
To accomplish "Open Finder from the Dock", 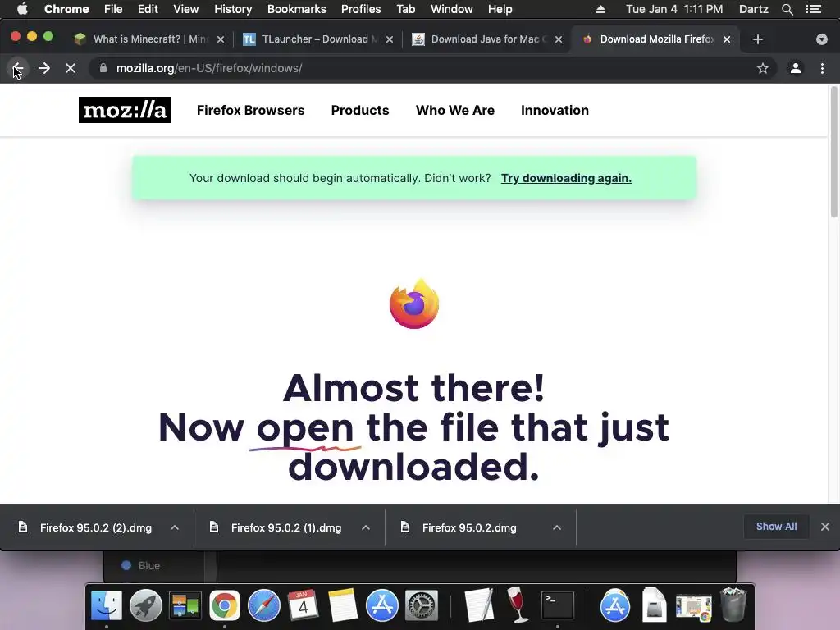I will click(x=107, y=605).
